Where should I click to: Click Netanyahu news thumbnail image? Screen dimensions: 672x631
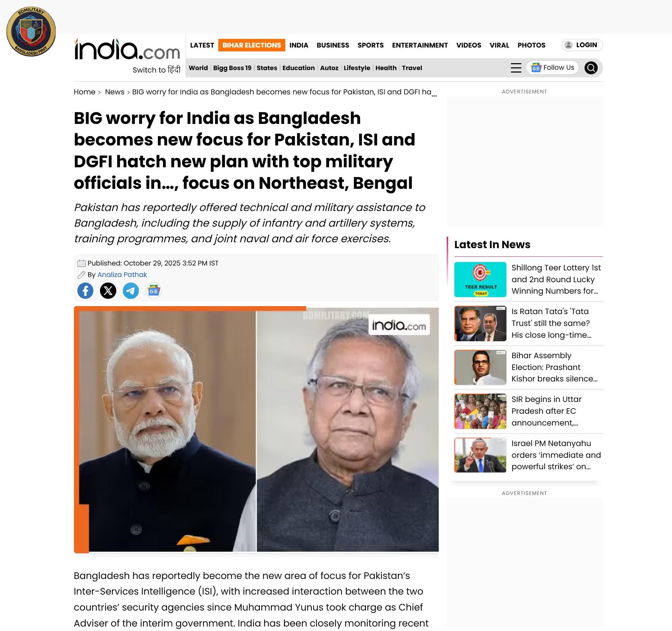(x=480, y=455)
